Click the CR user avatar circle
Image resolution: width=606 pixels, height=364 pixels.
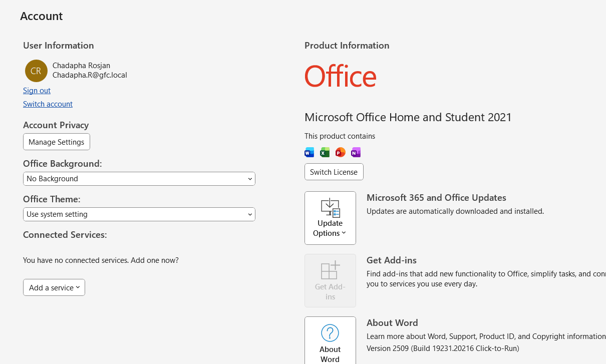(36, 71)
